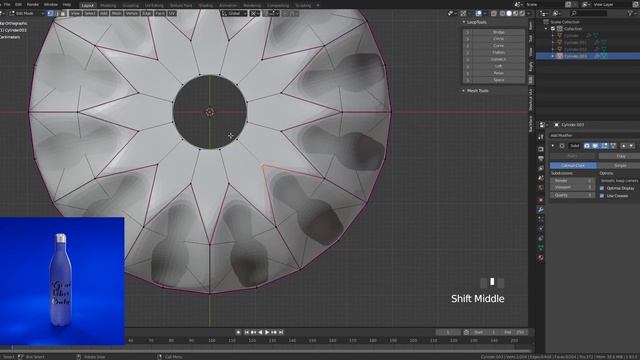Click the outliner filter funnel icon

click(630, 13)
